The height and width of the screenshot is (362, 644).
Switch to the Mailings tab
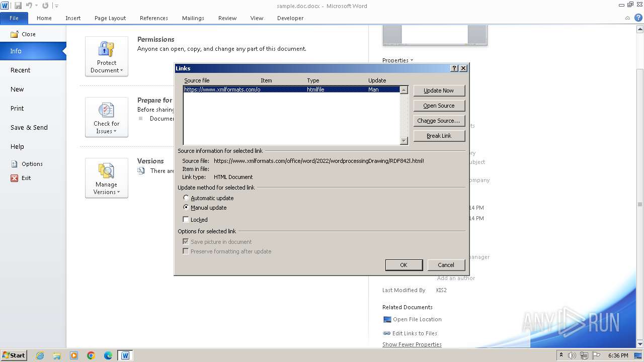tap(193, 18)
